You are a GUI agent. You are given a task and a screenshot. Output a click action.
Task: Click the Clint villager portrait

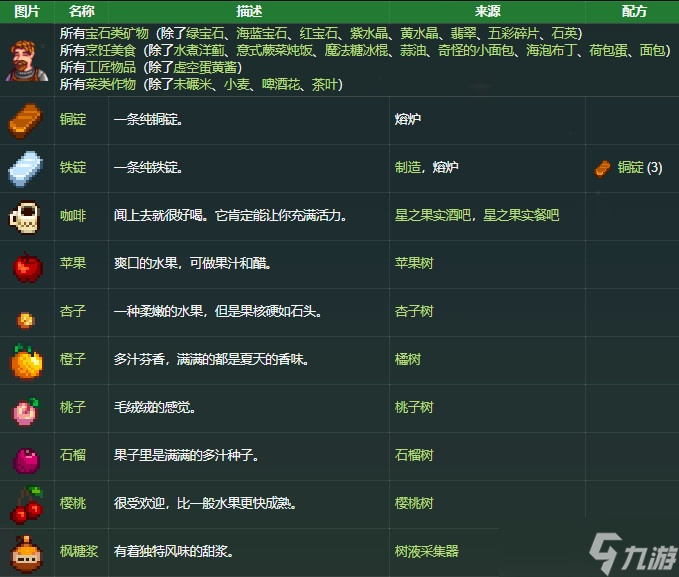27,61
